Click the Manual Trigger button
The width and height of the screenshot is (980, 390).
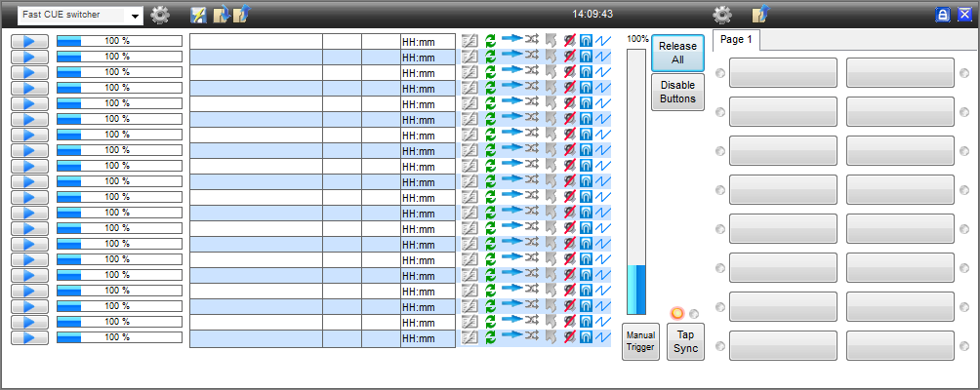[x=640, y=342]
